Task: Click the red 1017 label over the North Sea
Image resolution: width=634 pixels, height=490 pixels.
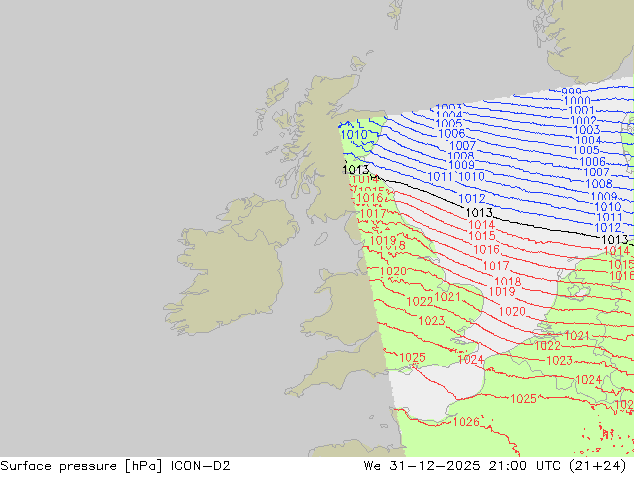Action: pyautogui.click(x=496, y=266)
